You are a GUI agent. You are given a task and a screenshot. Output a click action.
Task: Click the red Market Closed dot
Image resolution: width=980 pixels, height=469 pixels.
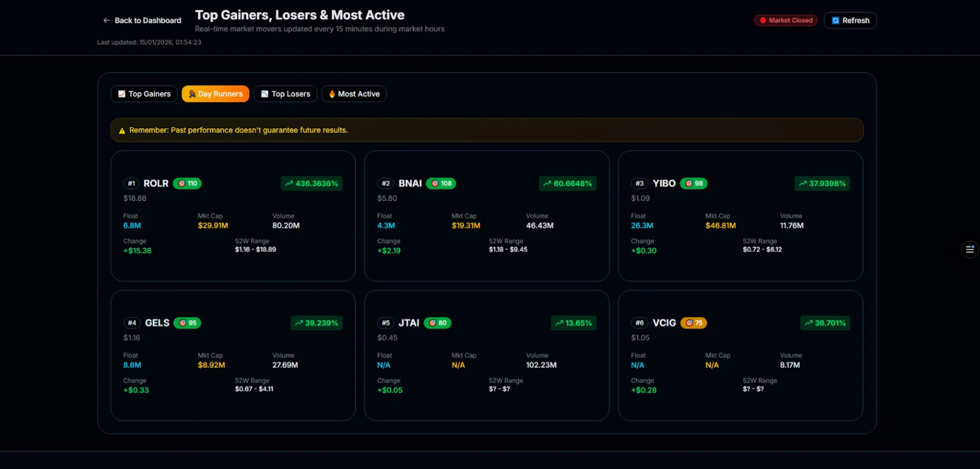pos(763,20)
